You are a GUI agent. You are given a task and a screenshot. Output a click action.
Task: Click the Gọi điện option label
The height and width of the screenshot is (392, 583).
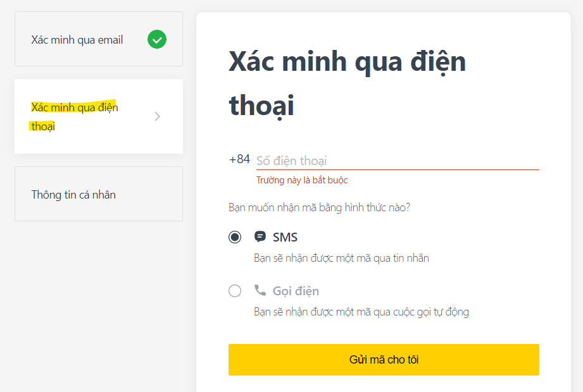click(x=296, y=291)
